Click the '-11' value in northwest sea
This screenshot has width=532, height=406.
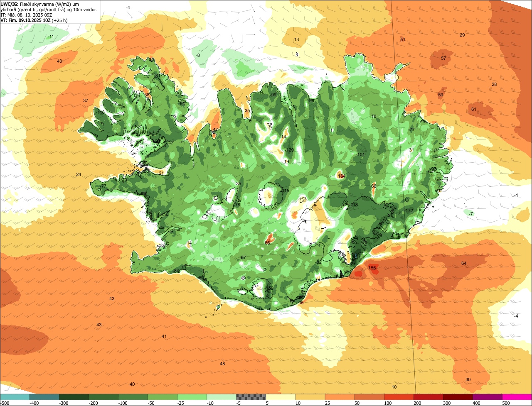[50, 37]
